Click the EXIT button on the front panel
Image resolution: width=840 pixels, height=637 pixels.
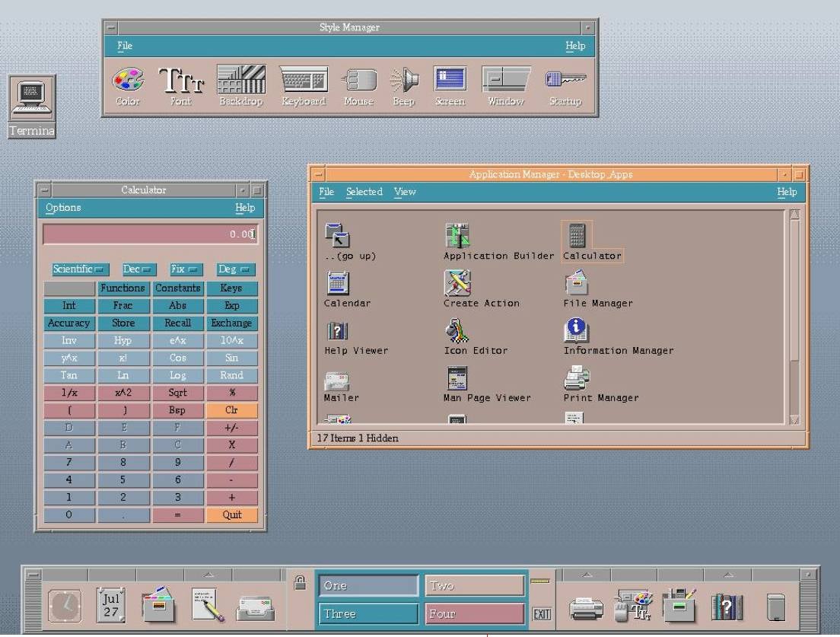pyautogui.click(x=543, y=614)
